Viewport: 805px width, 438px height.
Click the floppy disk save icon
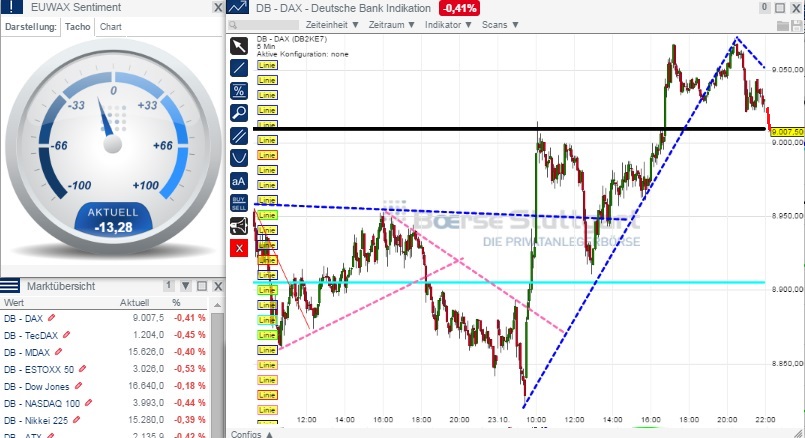(797, 26)
